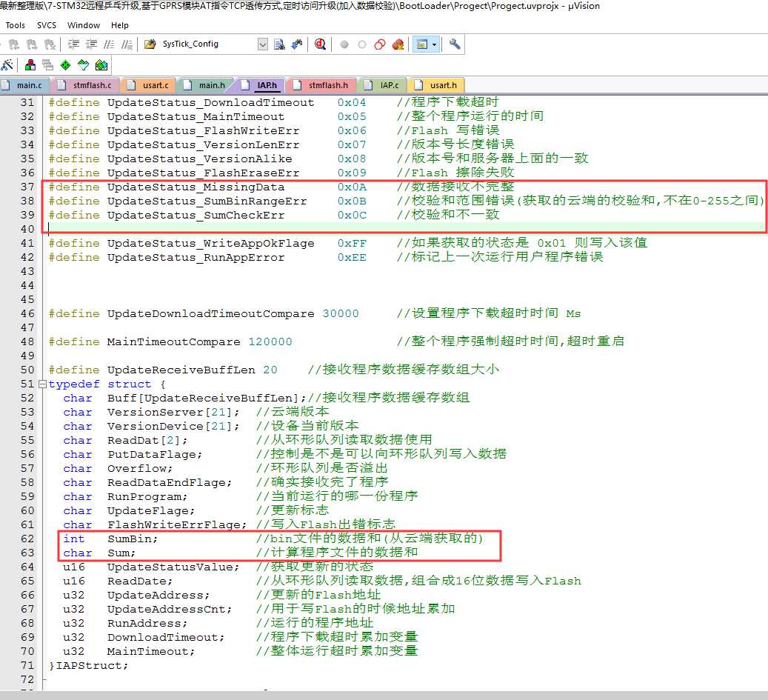Open the Help menu
768x700 pixels.
coord(119,25)
